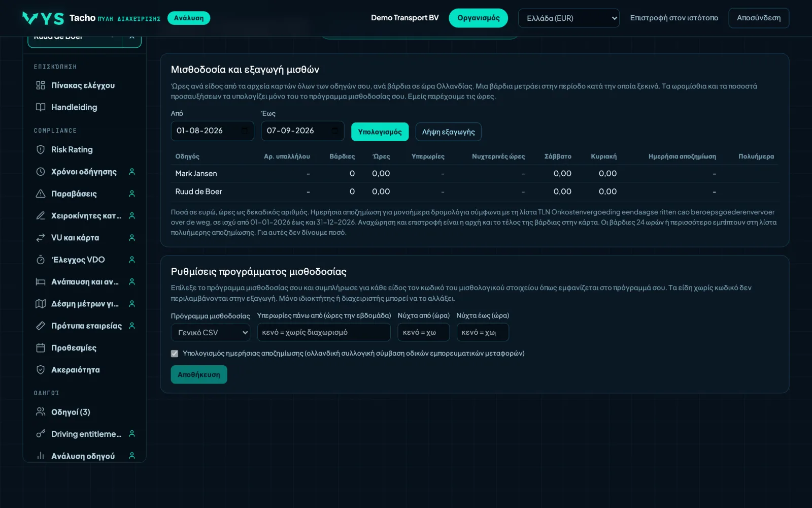The image size is (812, 508).
Task: Open the Από date calendar picker
Action: 245,131
